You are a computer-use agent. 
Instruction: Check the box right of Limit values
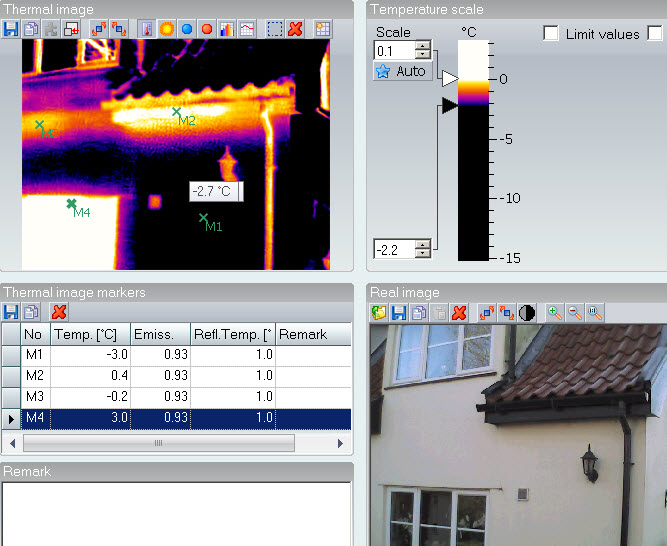tap(655, 34)
